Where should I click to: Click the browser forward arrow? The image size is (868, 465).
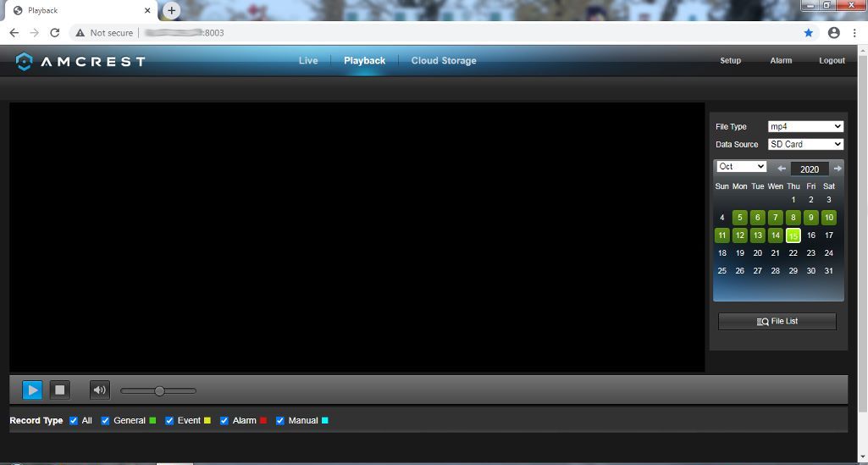coord(35,33)
